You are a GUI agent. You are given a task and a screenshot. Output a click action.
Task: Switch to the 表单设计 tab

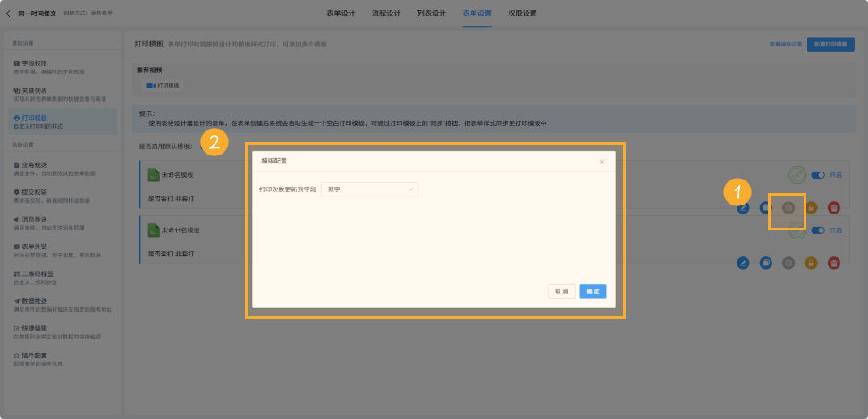click(x=341, y=13)
